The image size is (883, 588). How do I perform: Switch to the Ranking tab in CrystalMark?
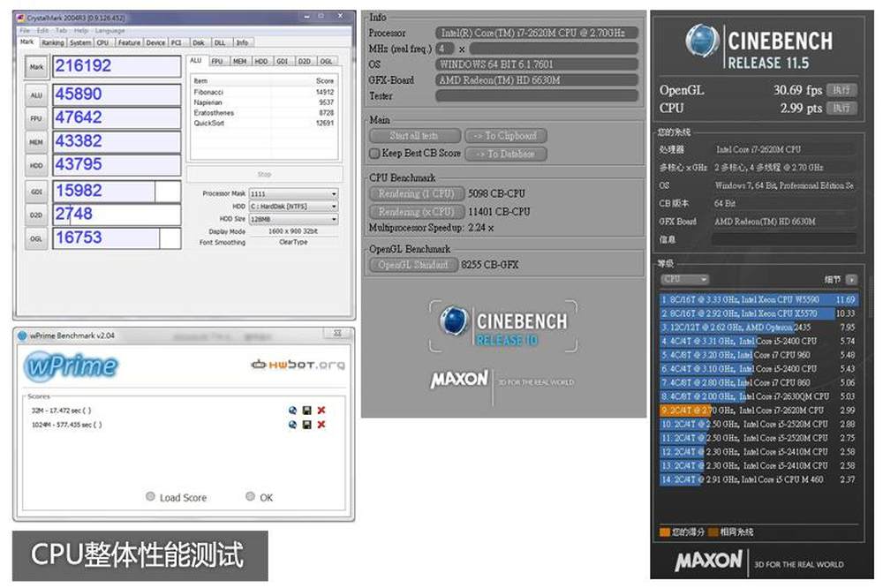pyautogui.click(x=53, y=42)
